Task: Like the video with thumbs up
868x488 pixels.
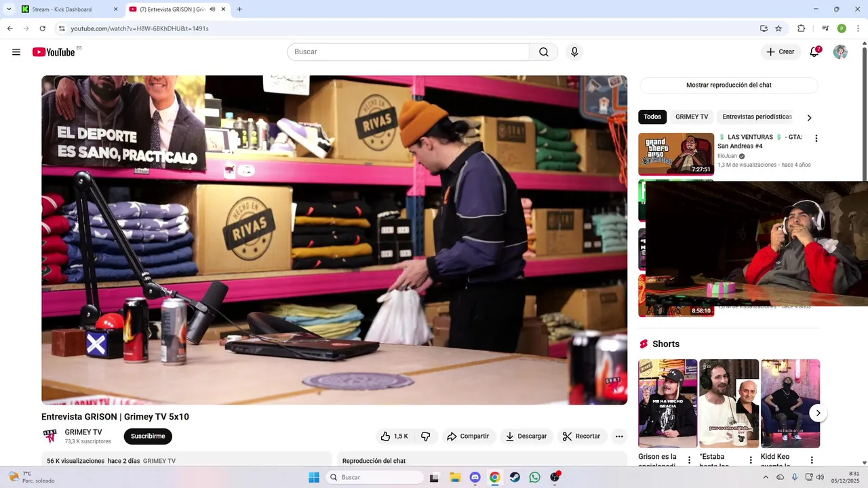Action: click(x=394, y=436)
